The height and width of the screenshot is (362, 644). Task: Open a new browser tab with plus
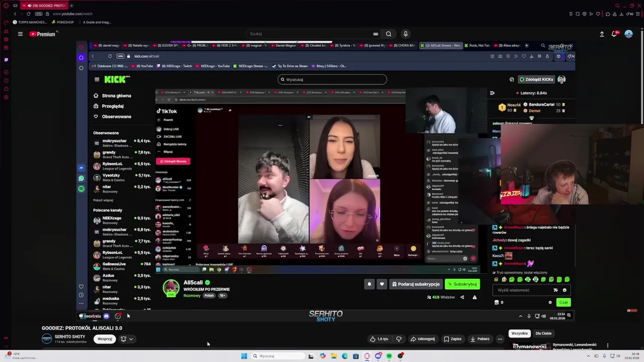(x=71, y=6)
